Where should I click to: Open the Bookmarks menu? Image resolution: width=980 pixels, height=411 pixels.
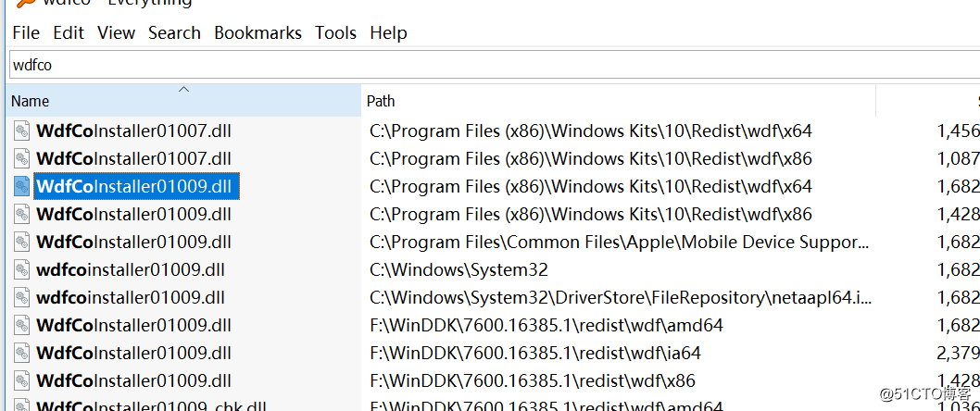coord(258,33)
